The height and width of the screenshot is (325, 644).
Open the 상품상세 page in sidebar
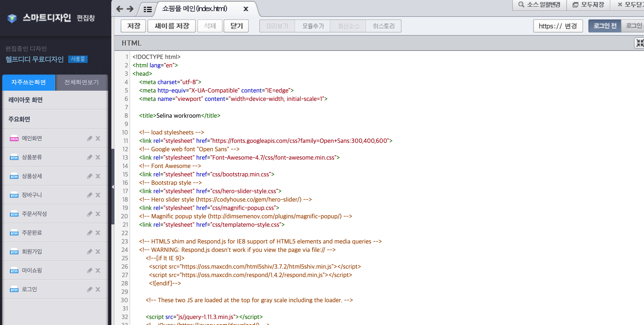click(x=32, y=176)
